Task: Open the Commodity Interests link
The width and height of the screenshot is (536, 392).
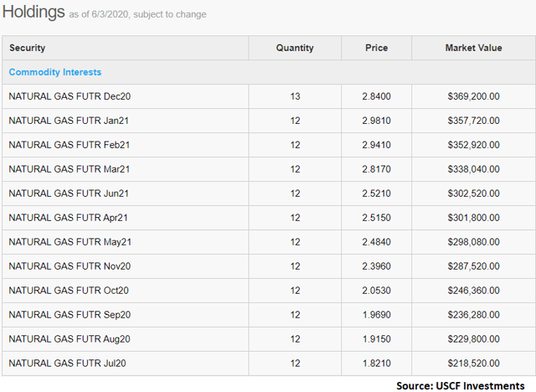Action: click(55, 72)
